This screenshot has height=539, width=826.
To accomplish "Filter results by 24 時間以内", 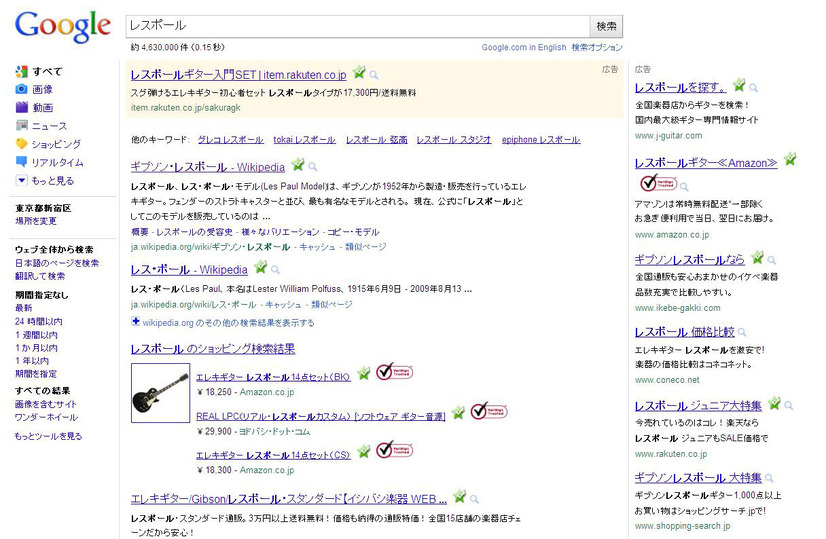I will point(38,321).
